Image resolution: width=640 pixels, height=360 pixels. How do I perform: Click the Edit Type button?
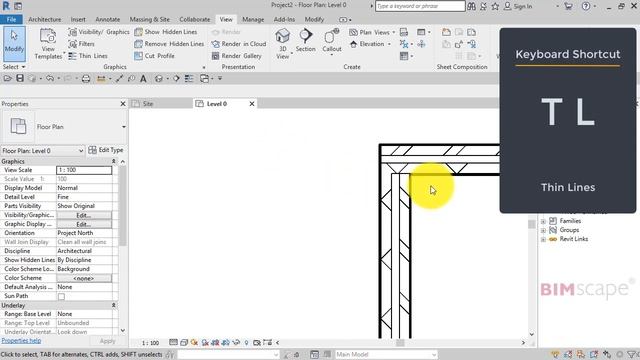106,150
